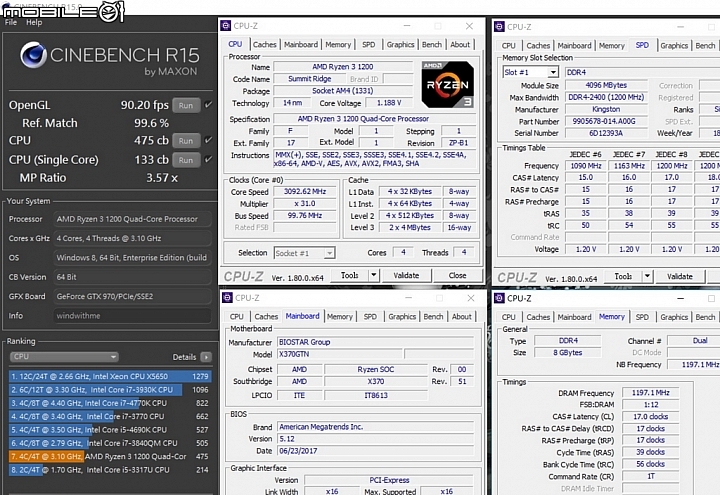
Task: Click GFX Board field GeForce GTX 970
Action: click(132, 296)
